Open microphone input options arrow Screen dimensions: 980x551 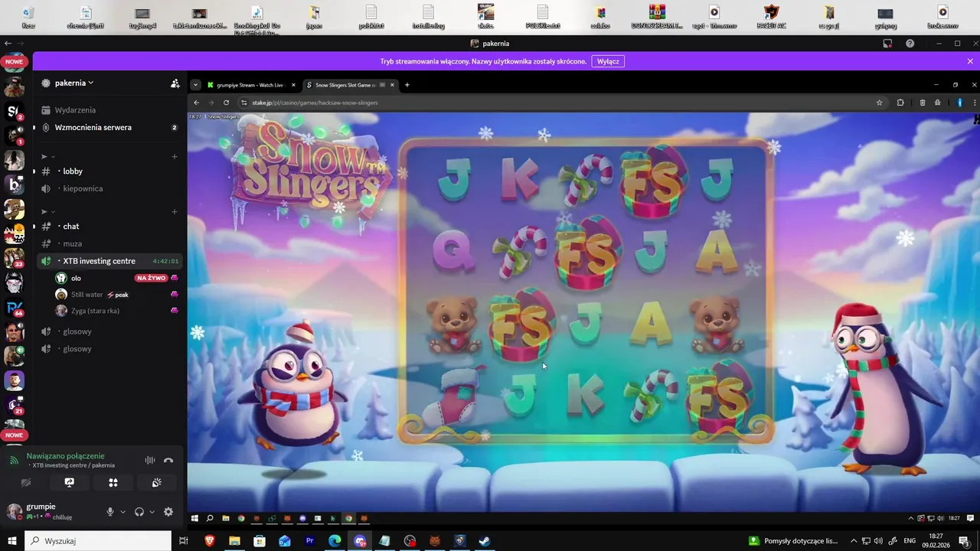coord(122,512)
